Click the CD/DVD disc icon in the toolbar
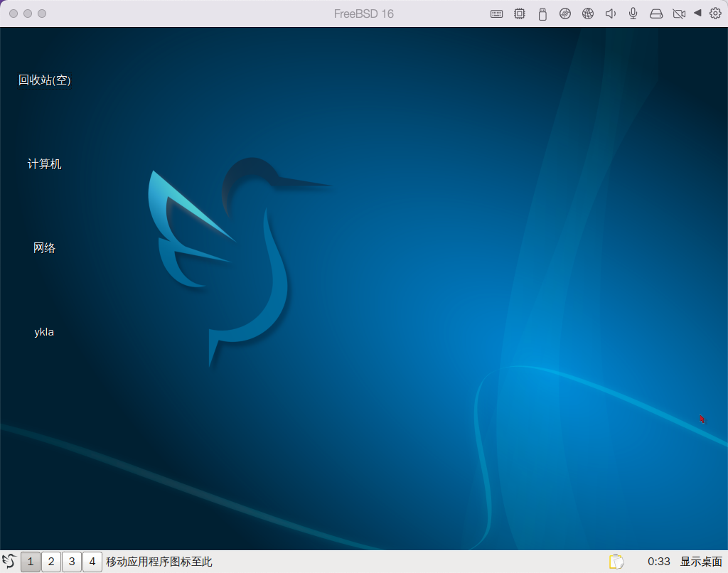The width and height of the screenshot is (728, 573). (565, 14)
